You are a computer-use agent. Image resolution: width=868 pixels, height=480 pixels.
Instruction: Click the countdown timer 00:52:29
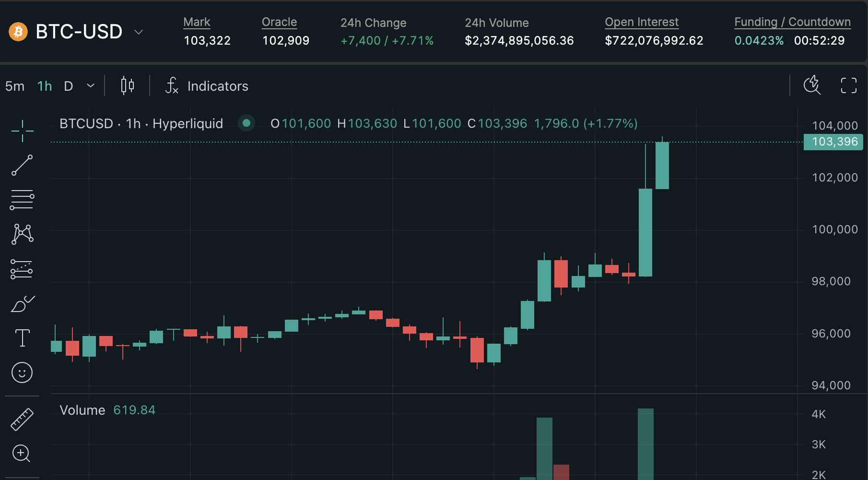[x=819, y=41]
